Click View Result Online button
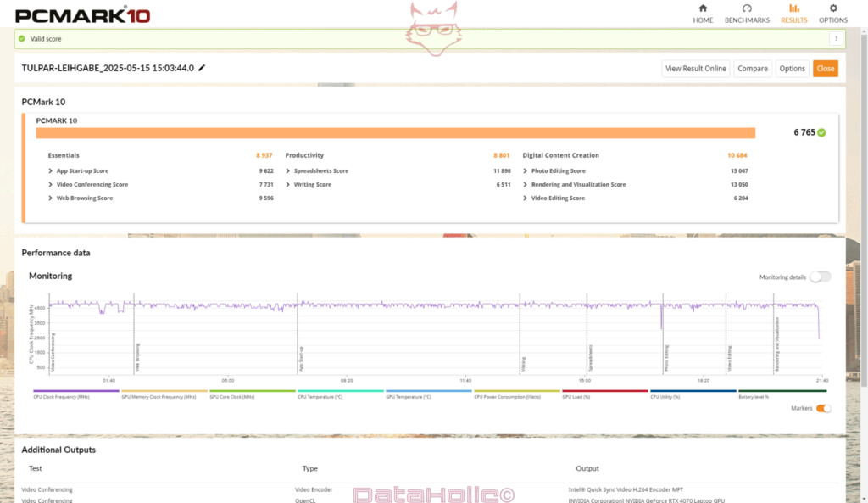This screenshot has height=503, width=868. click(695, 68)
